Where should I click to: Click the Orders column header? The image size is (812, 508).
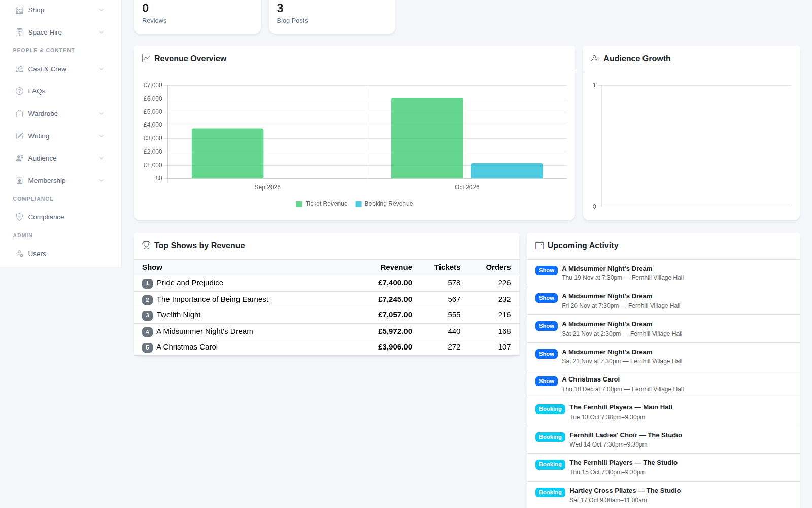(x=498, y=268)
